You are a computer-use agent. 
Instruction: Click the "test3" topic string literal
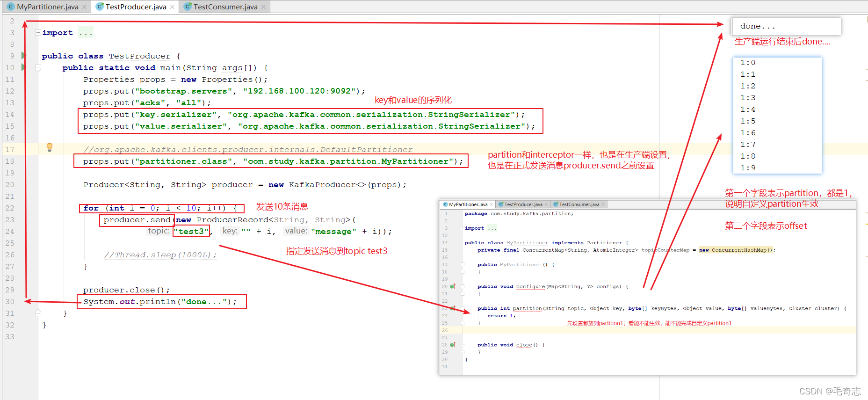pyautogui.click(x=191, y=232)
